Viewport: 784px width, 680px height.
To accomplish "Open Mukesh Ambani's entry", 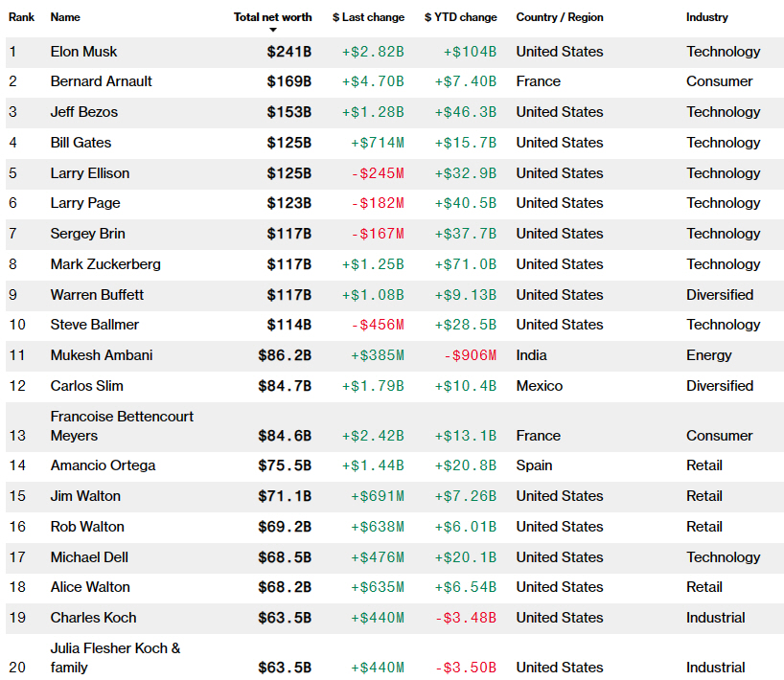I will tap(102, 355).
